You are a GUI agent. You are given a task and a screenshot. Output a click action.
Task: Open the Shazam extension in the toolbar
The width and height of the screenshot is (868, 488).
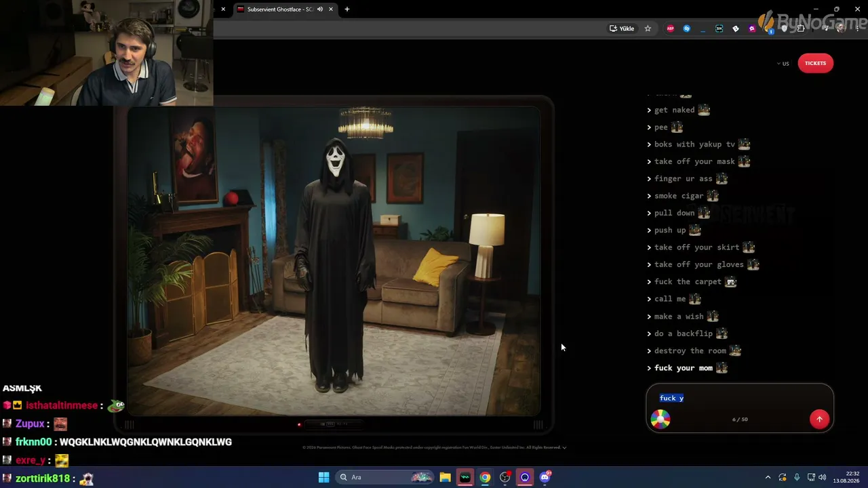pos(687,28)
